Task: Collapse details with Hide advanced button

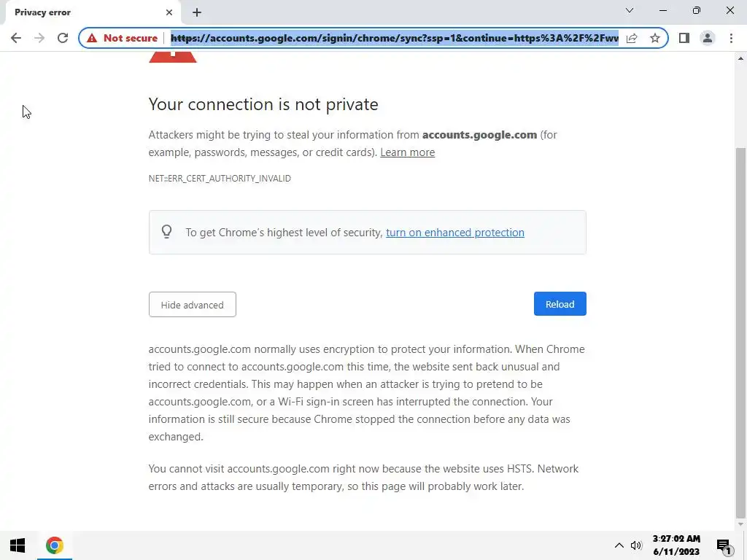Action: tap(192, 305)
